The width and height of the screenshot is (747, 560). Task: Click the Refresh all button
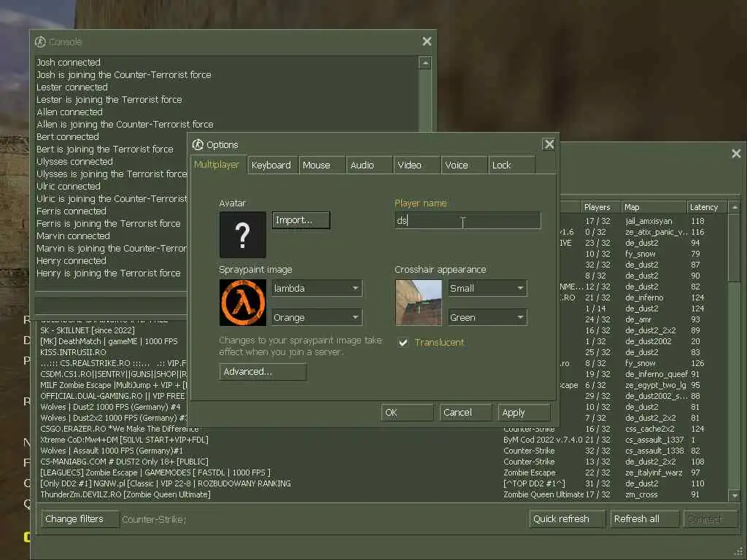[x=645, y=519]
